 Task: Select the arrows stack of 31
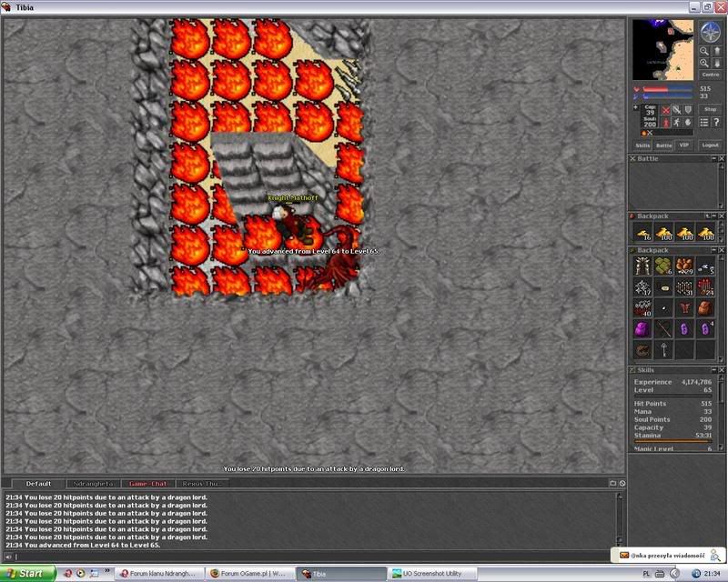tap(684, 287)
